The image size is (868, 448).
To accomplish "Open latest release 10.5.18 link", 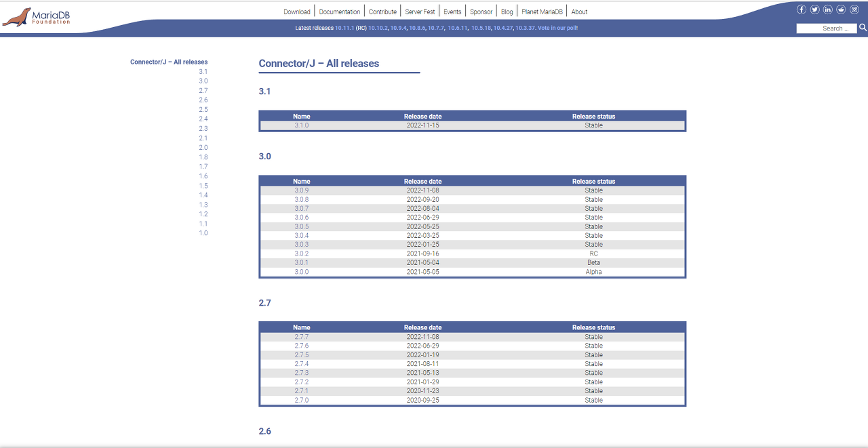I will click(481, 28).
